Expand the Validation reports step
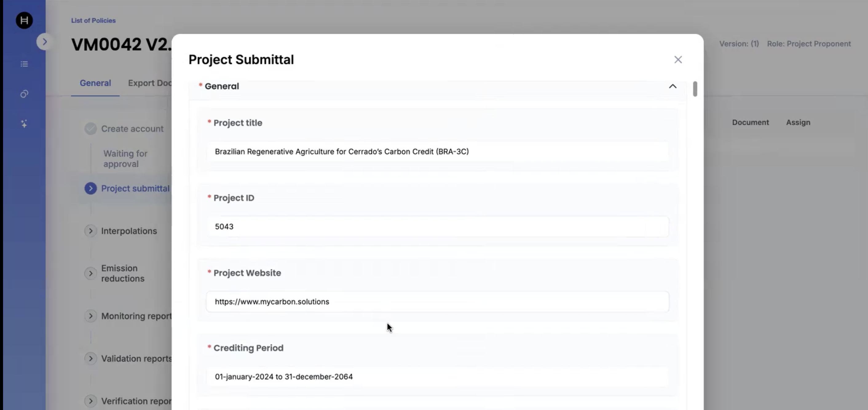 tap(90, 358)
